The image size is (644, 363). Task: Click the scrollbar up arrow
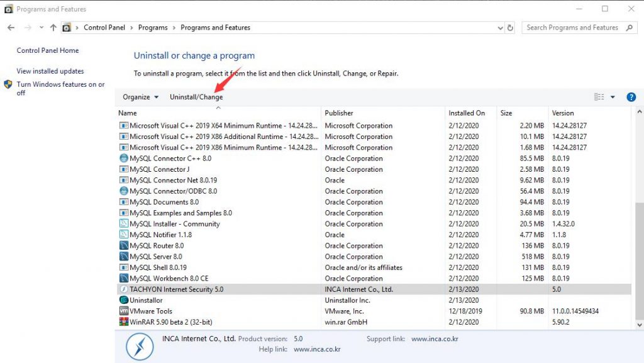click(x=640, y=112)
